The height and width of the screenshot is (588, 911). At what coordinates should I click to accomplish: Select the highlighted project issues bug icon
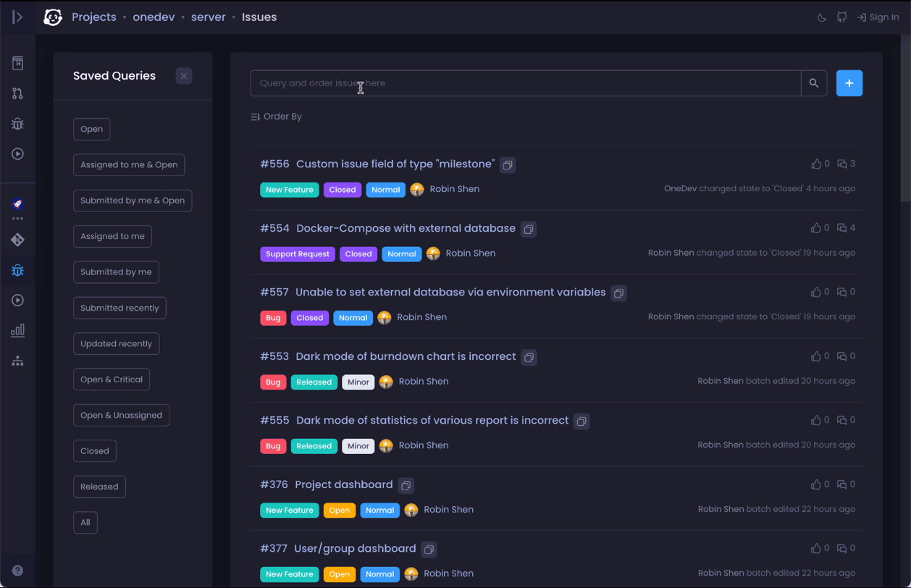pyautogui.click(x=17, y=270)
